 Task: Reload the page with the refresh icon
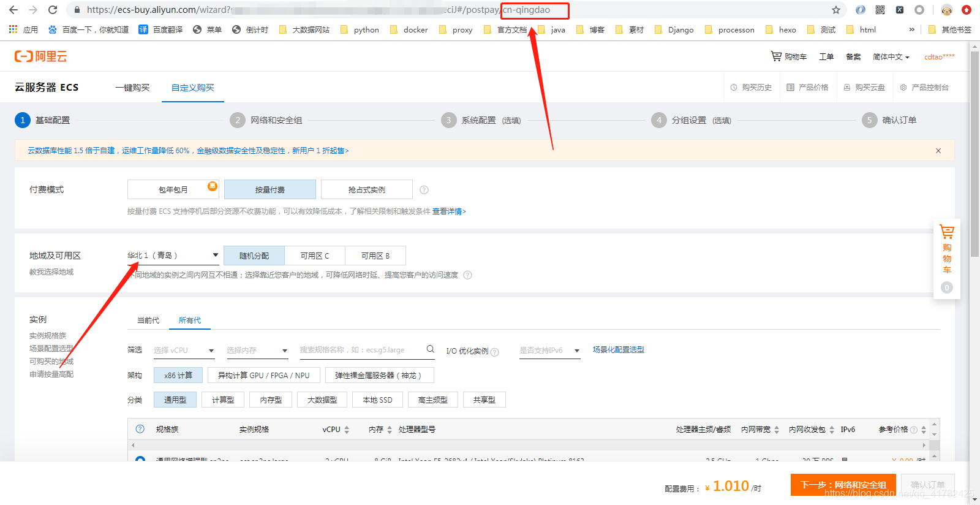[53, 10]
